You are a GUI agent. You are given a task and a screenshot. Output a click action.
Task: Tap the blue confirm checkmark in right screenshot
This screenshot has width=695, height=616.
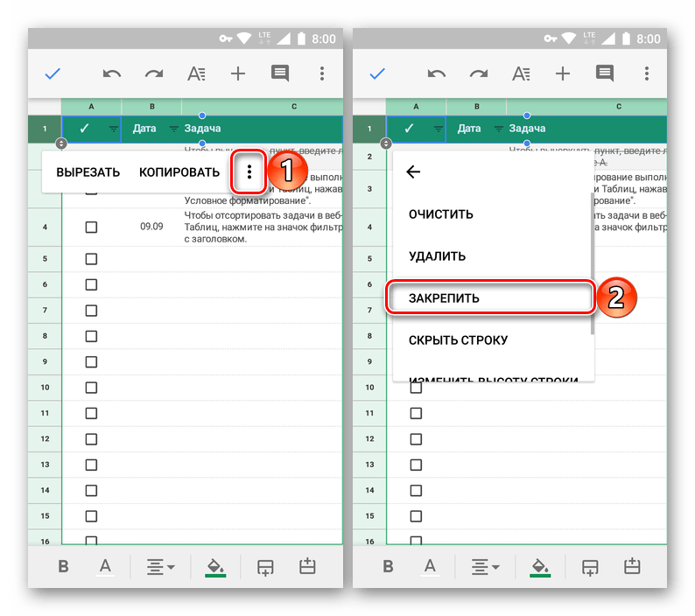[x=377, y=73]
